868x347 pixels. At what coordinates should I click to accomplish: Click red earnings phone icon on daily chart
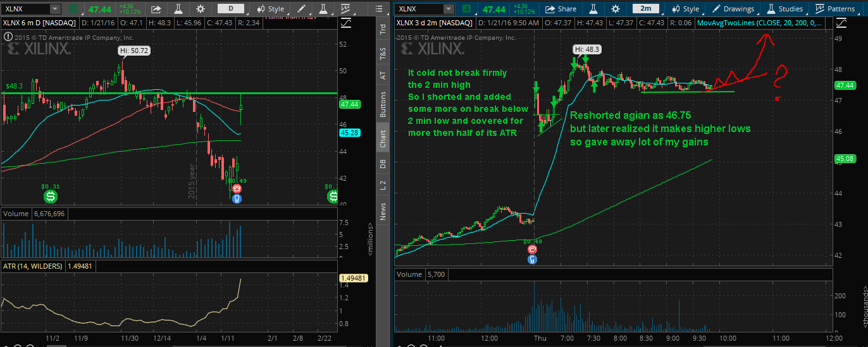(x=237, y=188)
